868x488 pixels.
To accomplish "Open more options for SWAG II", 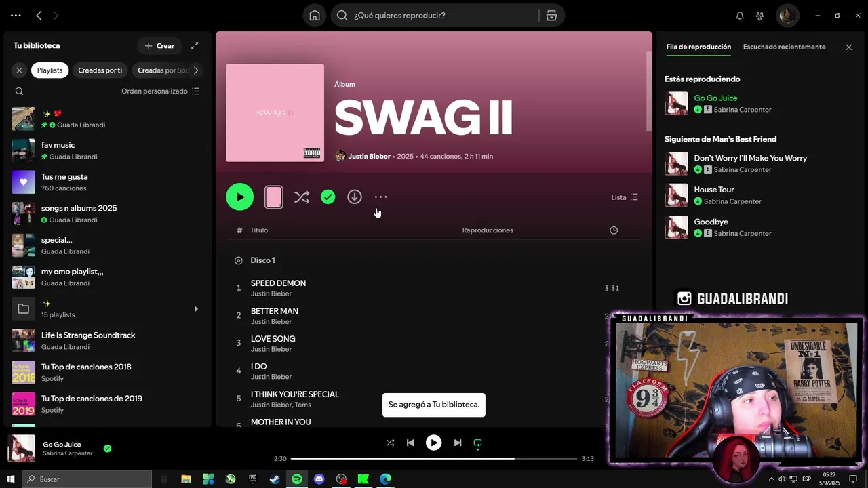I will 381,197.
